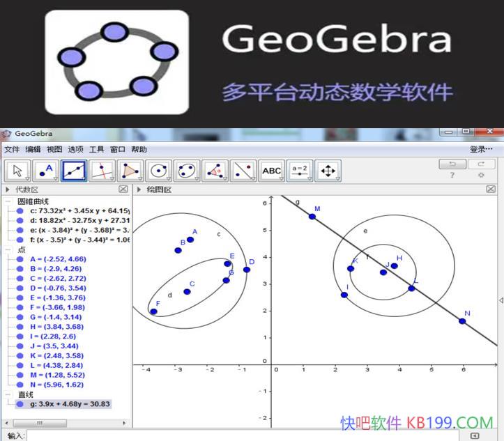Open the Polygon tool dropdown arrow
Image resolution: width=504 pixels, height=441 pixels.
140,178
